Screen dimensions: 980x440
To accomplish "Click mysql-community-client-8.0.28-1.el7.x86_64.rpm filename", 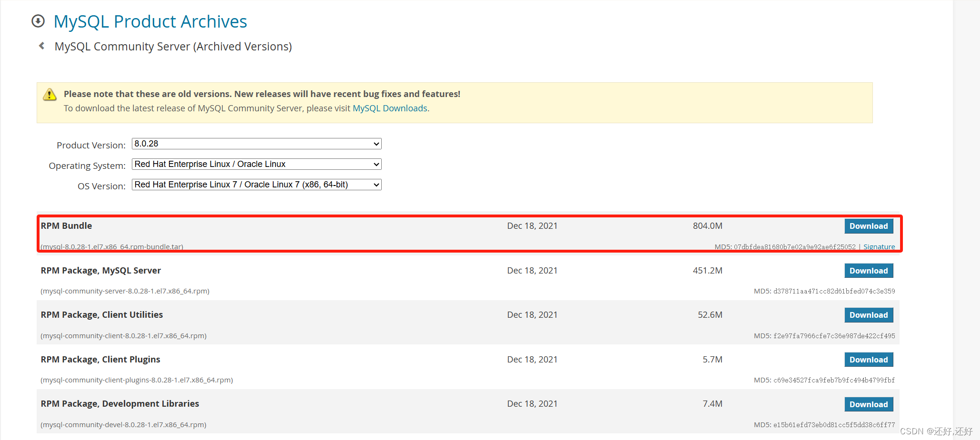I will 124,336.
